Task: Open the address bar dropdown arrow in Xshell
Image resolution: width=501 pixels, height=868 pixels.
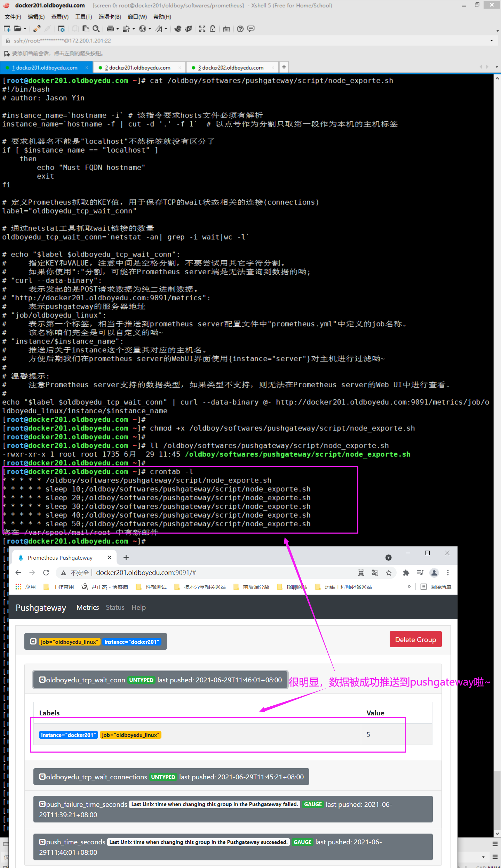Action: [x=492, y=41]
